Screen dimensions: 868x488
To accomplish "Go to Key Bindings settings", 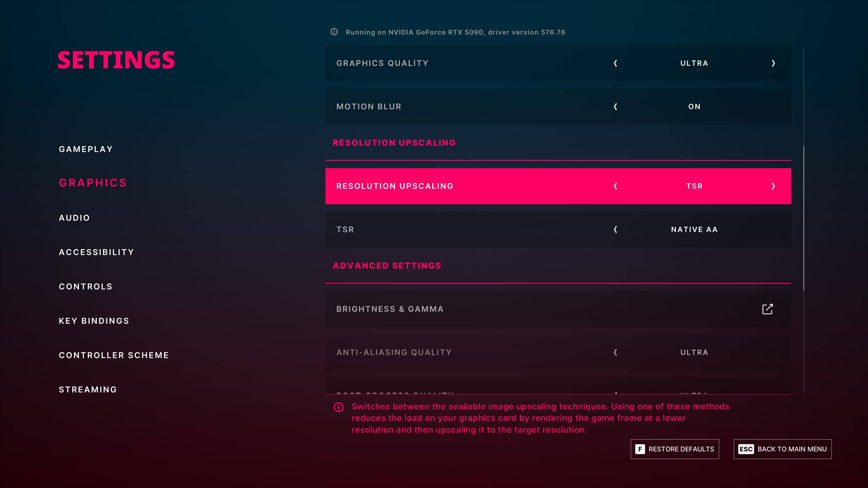I will pos(94,321).
